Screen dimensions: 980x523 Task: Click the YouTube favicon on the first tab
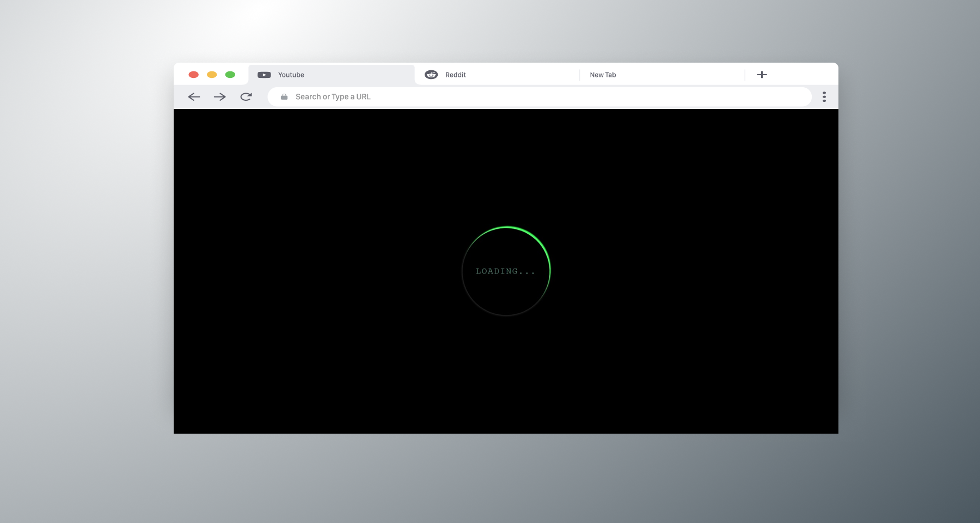tap(264, 75)
